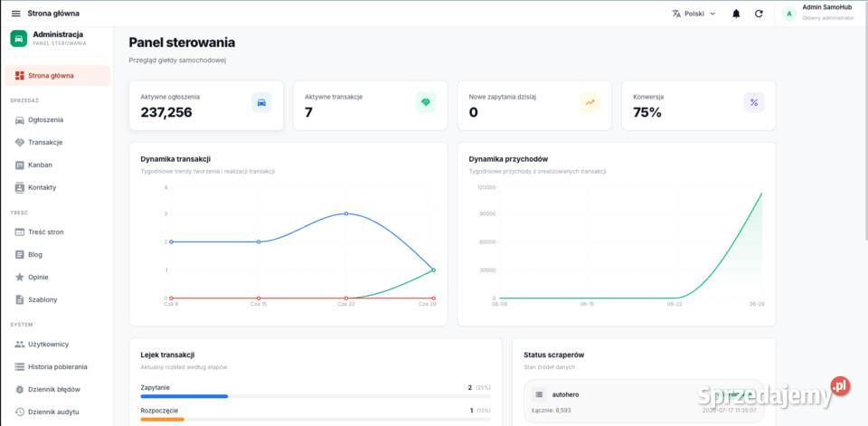
Task: Click the 75% Konwersja value
Action: [647, 112]
